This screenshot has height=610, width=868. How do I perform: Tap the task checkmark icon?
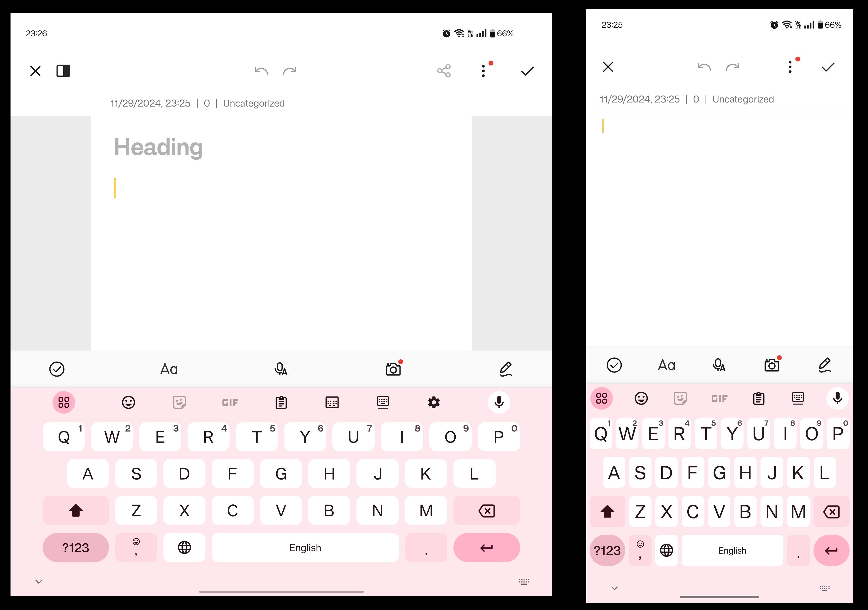pos(57,368)
